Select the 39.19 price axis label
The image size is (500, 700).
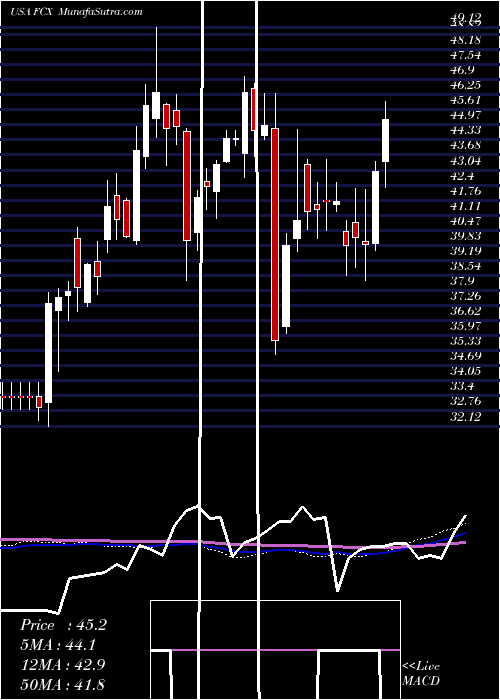466,251
